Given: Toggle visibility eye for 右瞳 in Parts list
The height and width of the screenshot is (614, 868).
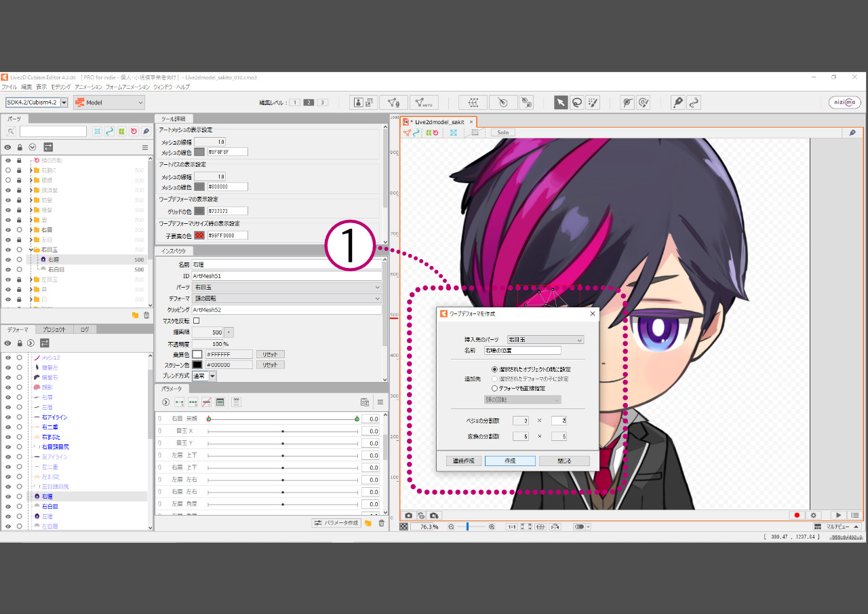Looking at the screenshot, I should (8, 259).
